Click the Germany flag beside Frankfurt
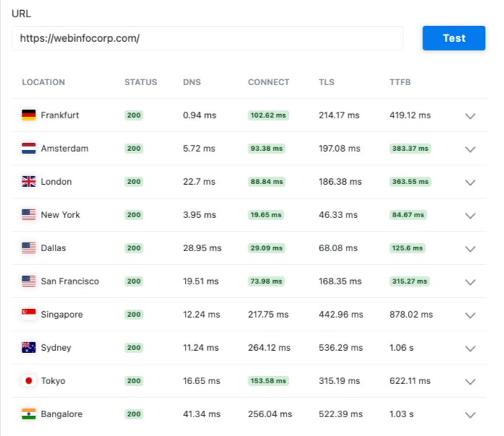The image size is (504, 436). point(29,115)
